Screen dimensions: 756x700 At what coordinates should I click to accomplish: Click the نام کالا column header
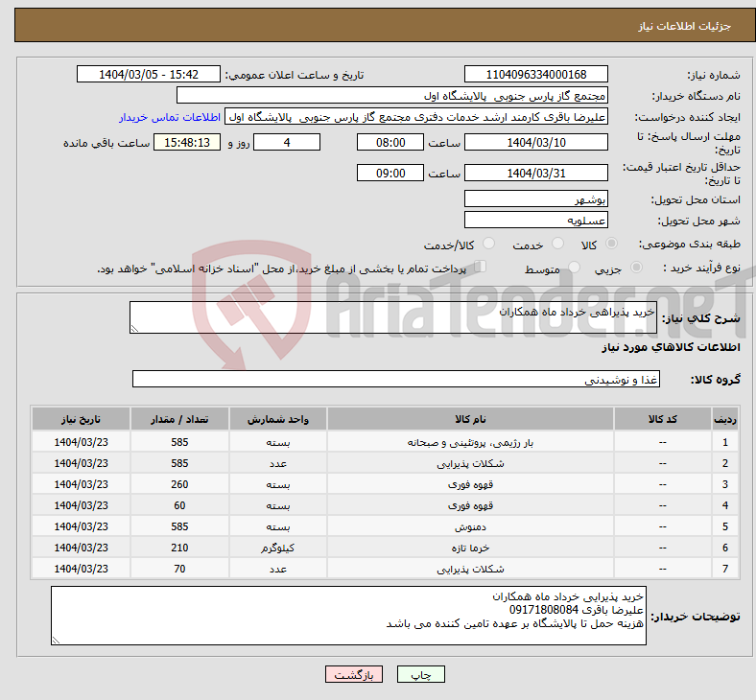click(470, 419)
